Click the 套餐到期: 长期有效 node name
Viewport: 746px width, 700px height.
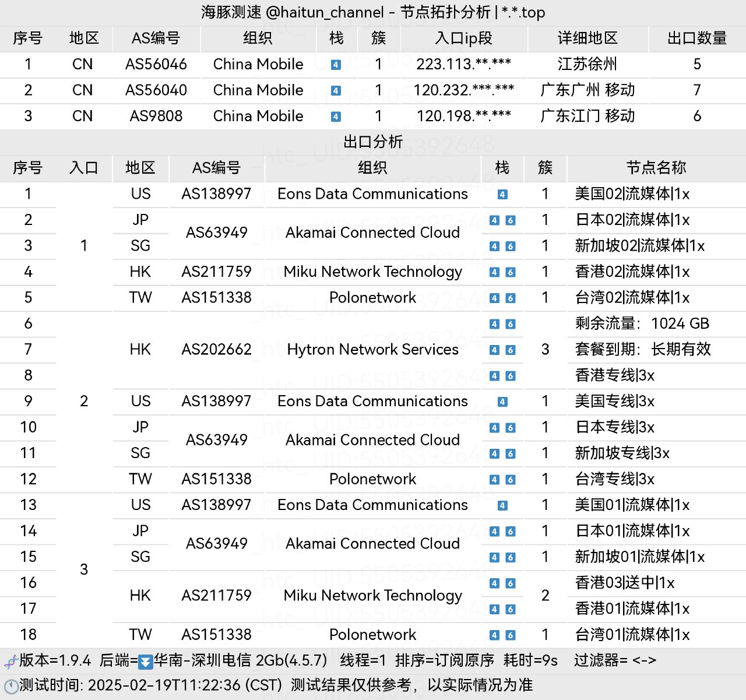pos(643,349)
